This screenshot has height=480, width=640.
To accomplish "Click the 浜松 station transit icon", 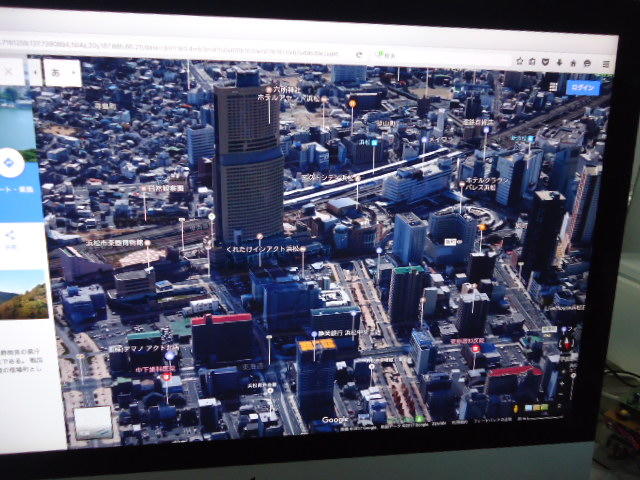I will 374,142.
